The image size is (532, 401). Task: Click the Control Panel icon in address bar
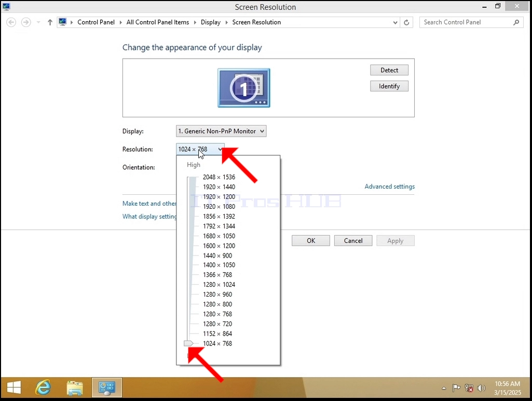tap(62, 22)
